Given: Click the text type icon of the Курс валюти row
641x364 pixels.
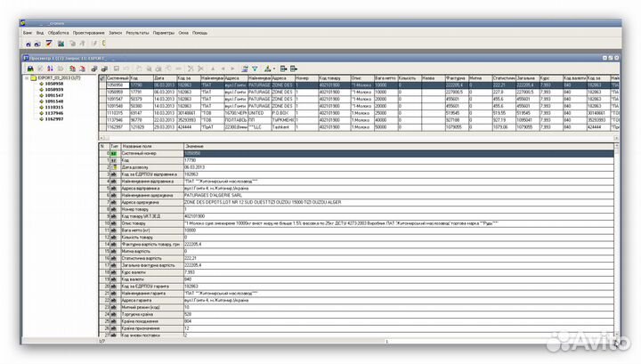Looking at the screenshot, I should [114, 272].
